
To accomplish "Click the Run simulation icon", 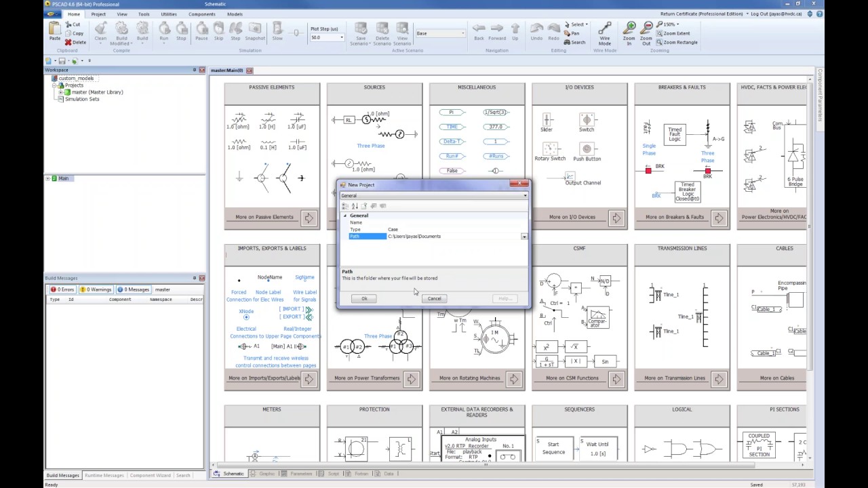I will (164, 28).
